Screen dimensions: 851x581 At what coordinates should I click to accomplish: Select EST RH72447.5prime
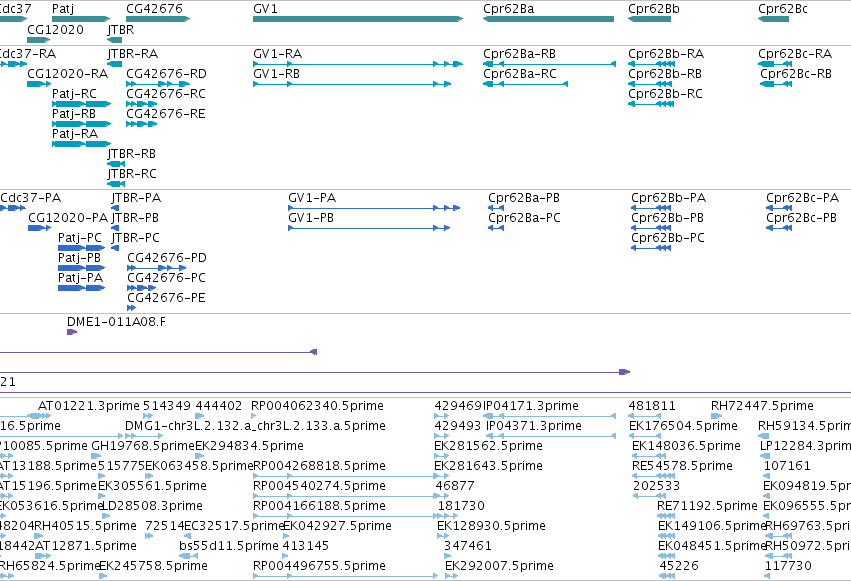point(716,416)
